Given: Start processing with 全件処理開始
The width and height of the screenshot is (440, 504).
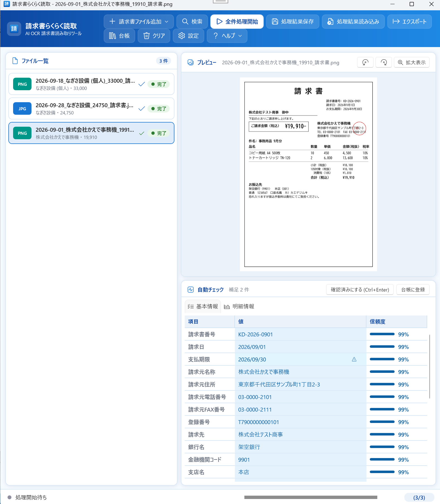Looking at the screenshot, I should [x=237, y=21].
